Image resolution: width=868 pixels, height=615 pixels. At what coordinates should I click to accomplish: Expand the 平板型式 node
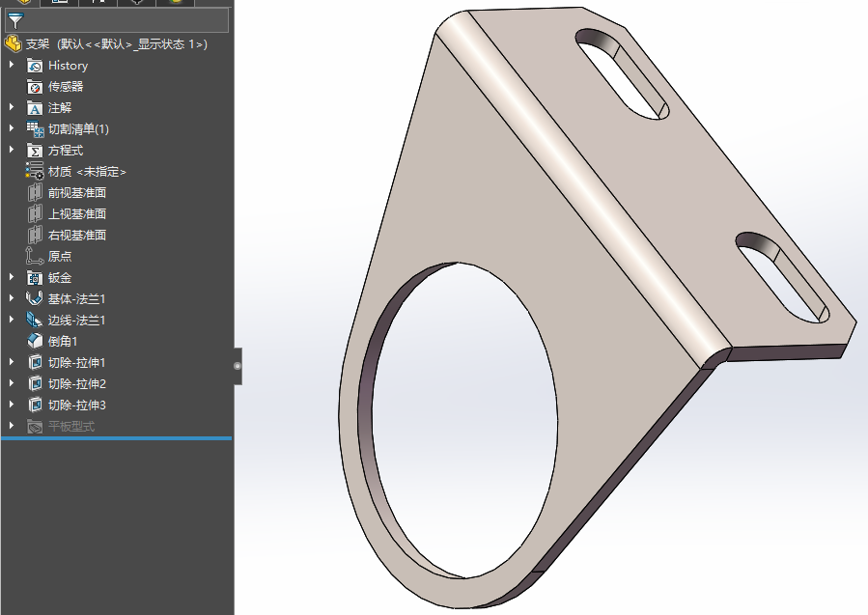[12, 426]
